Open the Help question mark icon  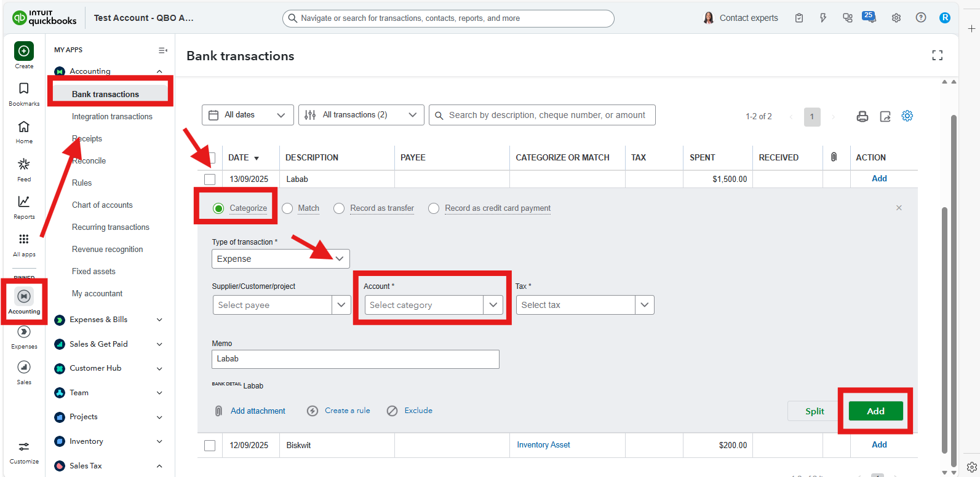pos(921,18)
